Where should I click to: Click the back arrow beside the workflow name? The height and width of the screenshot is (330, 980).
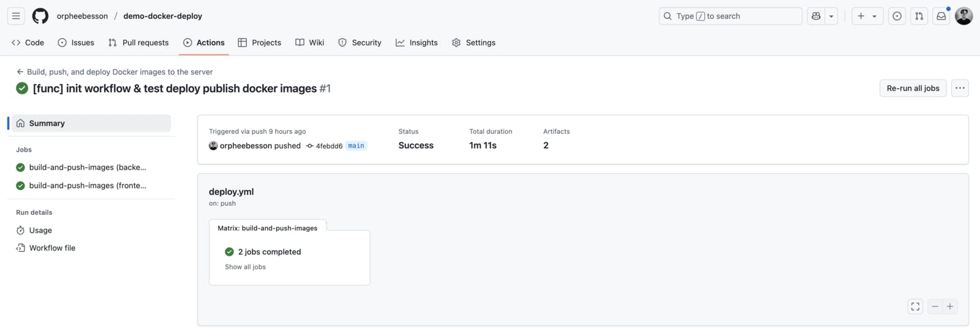tap(20, 72)
